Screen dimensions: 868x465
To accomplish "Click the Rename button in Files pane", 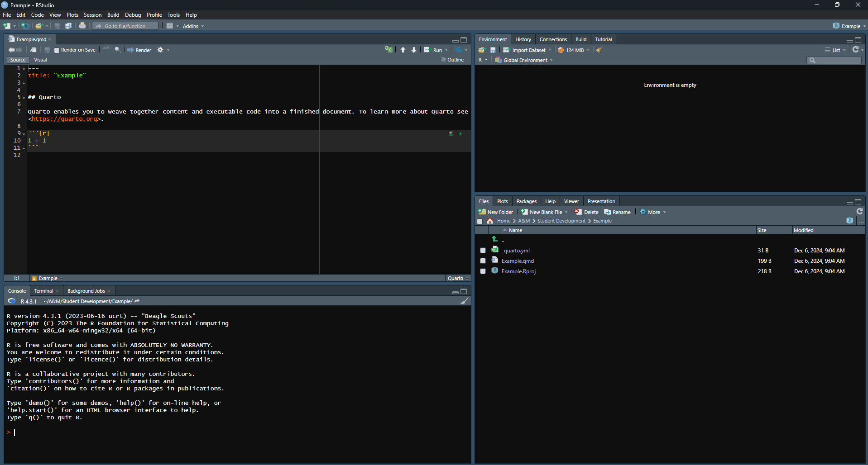I will [617, 212].
